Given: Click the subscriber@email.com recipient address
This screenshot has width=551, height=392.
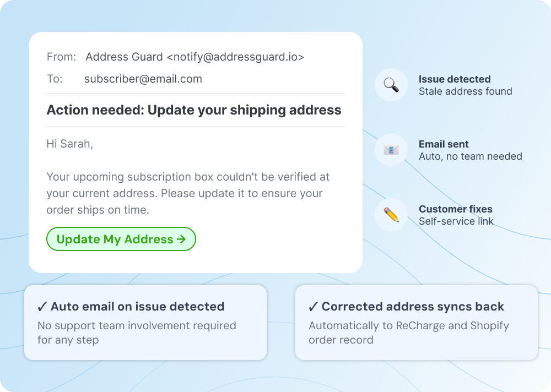Looking at the screenshot, I should coord(143,79).
